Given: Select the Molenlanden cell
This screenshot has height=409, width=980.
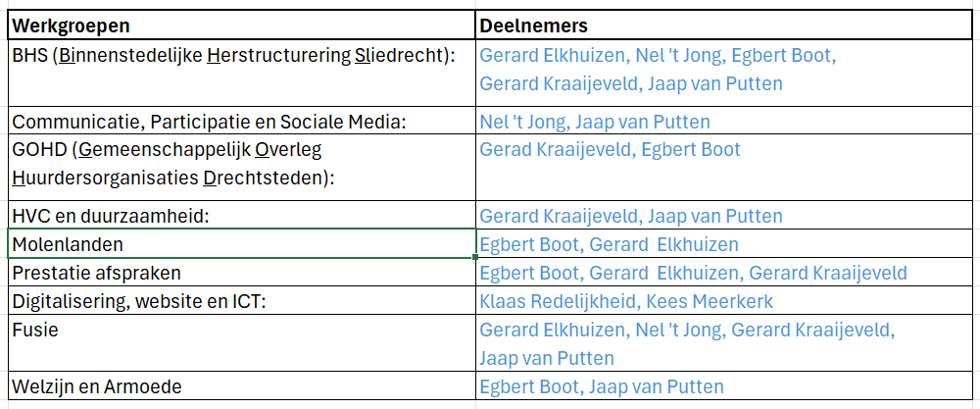Looking at the screenshot, I should [x=240, y=244].
